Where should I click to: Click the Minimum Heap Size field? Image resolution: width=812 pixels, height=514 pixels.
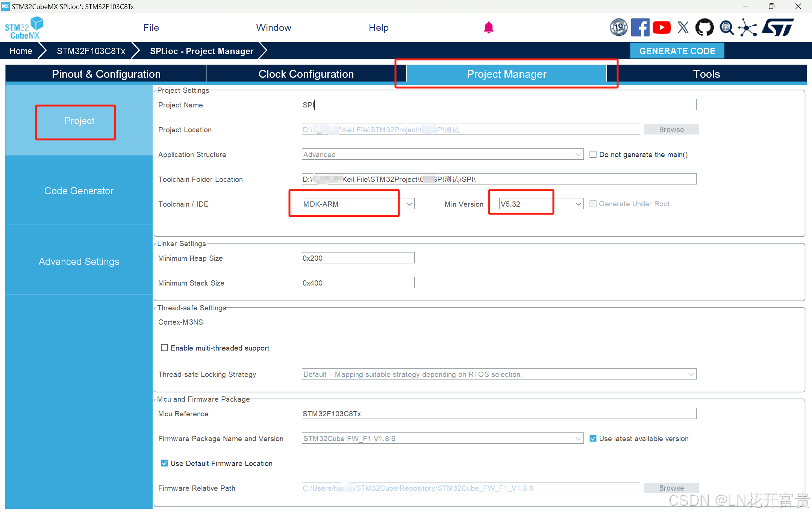(x=358, y=258)
